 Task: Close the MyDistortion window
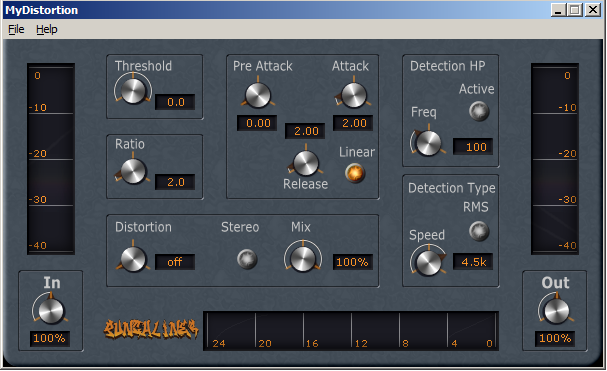(x=593, y=10)
